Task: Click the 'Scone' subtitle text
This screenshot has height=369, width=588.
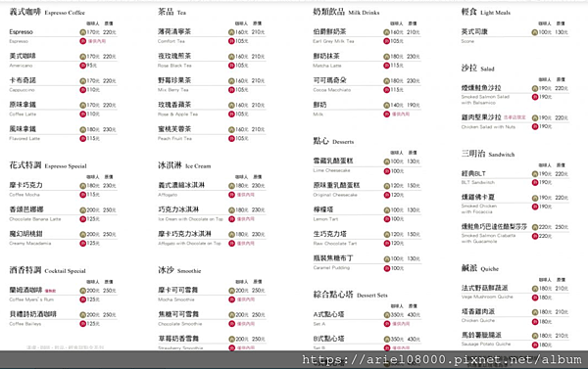Action: tap(467, 41)
